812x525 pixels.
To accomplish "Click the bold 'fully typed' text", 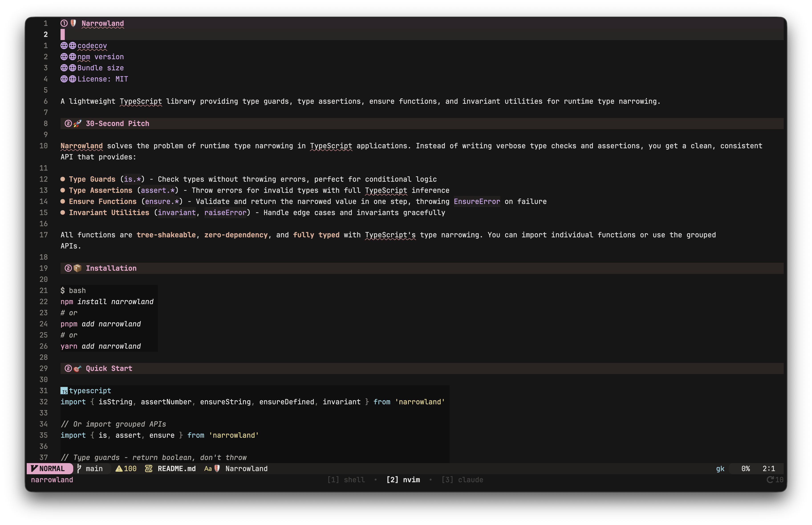I will [x=316, y=235].
